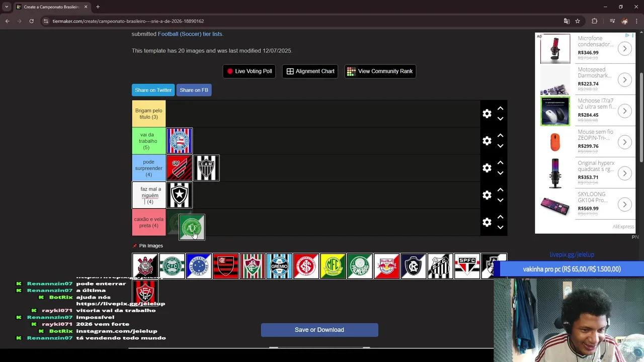Click the Pin Images option

pos(147,246)
